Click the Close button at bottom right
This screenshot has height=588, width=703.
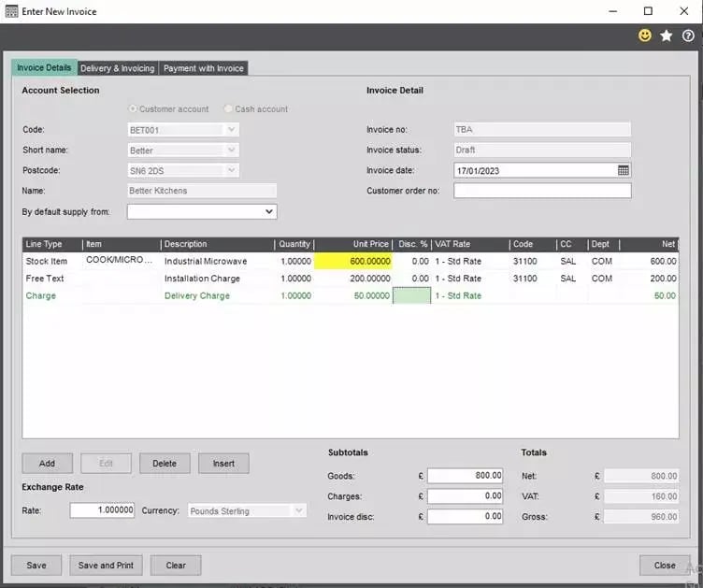(665, 566)
